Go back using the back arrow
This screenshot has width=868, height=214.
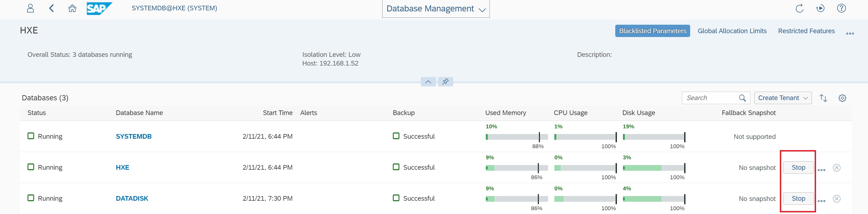[x=52, y=8]
